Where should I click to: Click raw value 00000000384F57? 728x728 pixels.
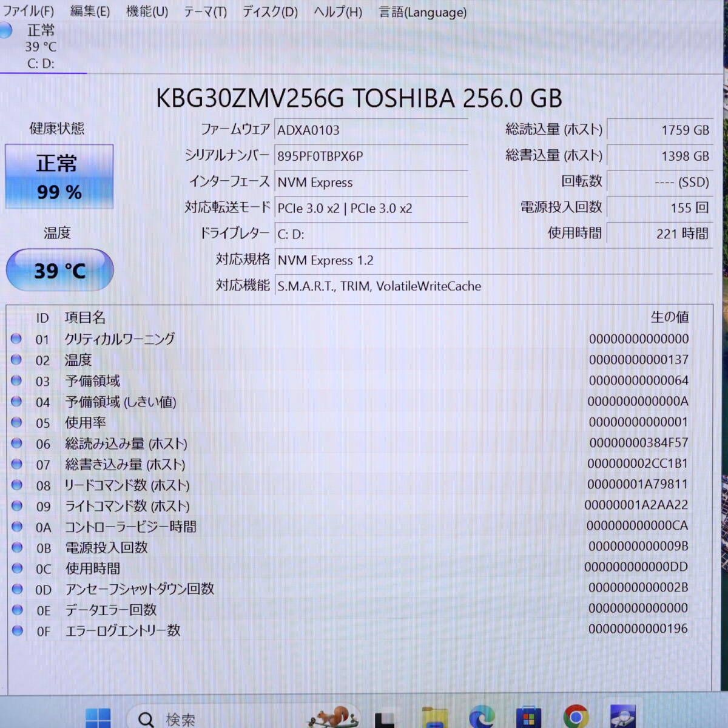point(639,443)
